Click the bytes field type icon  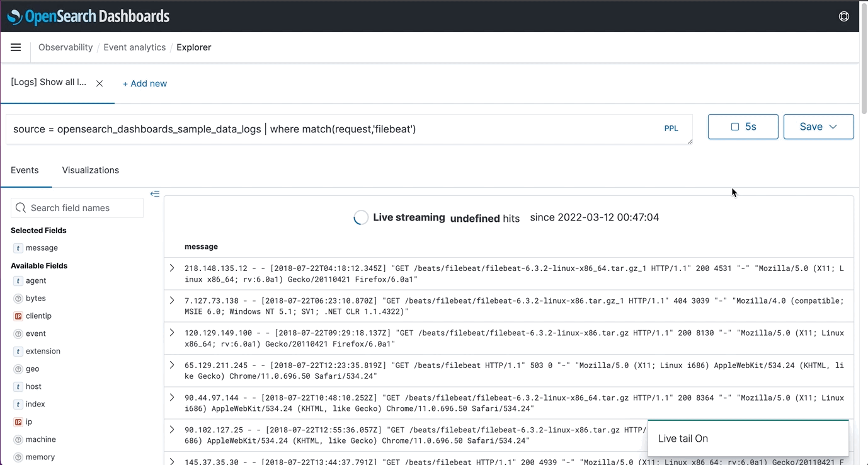point(18,299)
